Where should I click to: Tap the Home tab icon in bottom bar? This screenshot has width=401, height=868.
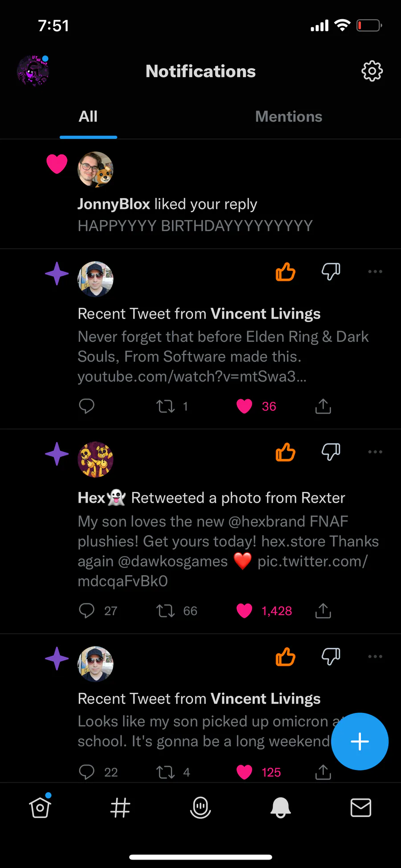click(x=40, y=807)
